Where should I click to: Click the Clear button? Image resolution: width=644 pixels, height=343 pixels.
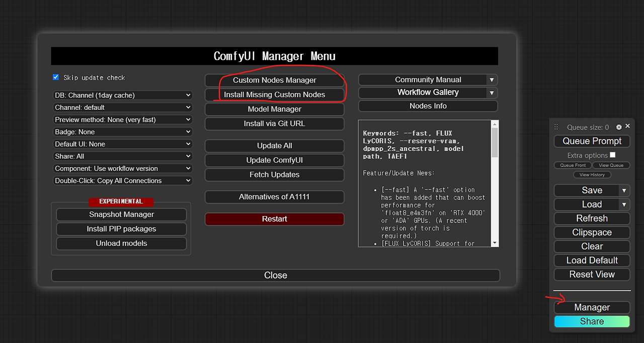point(592,247)
